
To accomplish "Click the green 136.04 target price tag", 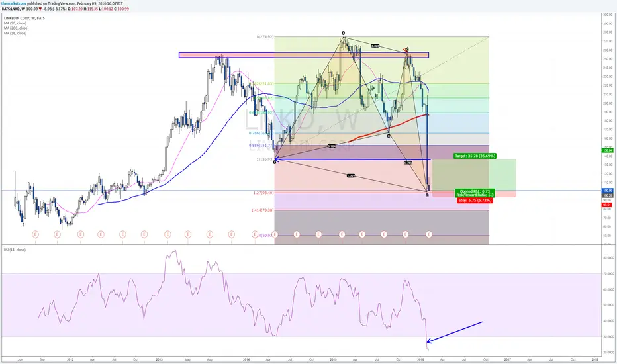I will pyautogui.click(x=607, y=150).
